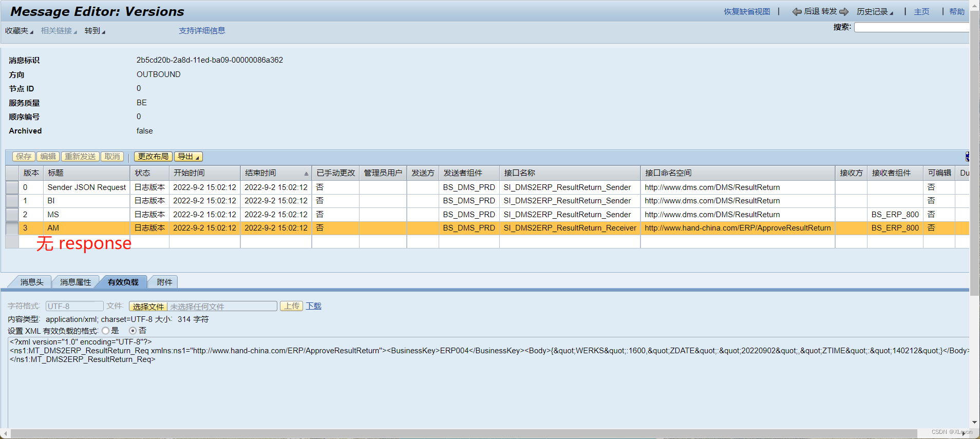Click the vertical scrollbar thumb

974,154
